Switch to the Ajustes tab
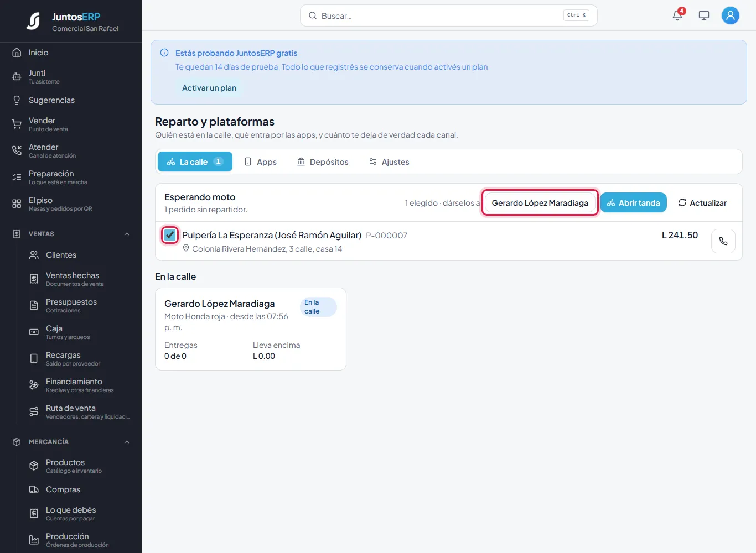Screen dimensions: 756x553 click(389, 161)
